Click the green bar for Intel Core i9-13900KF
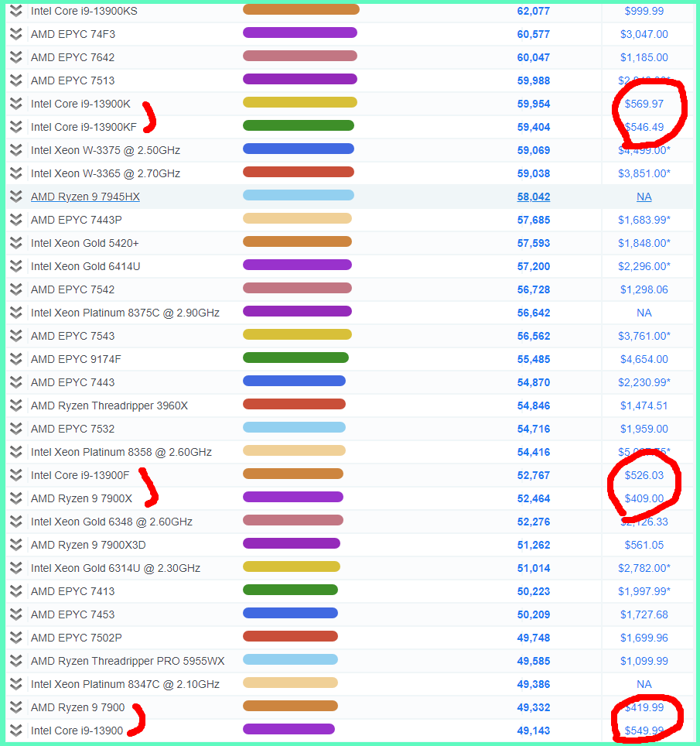This screenshot has width=700, height=746. pos(298,125)
